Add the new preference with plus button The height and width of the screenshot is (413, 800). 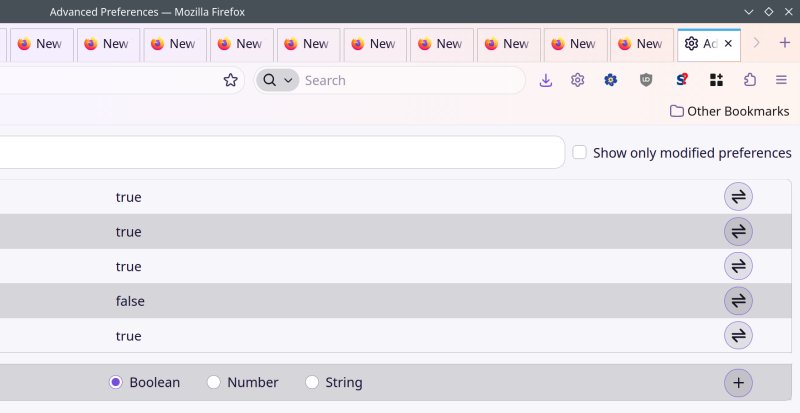[x=738, y=383]
